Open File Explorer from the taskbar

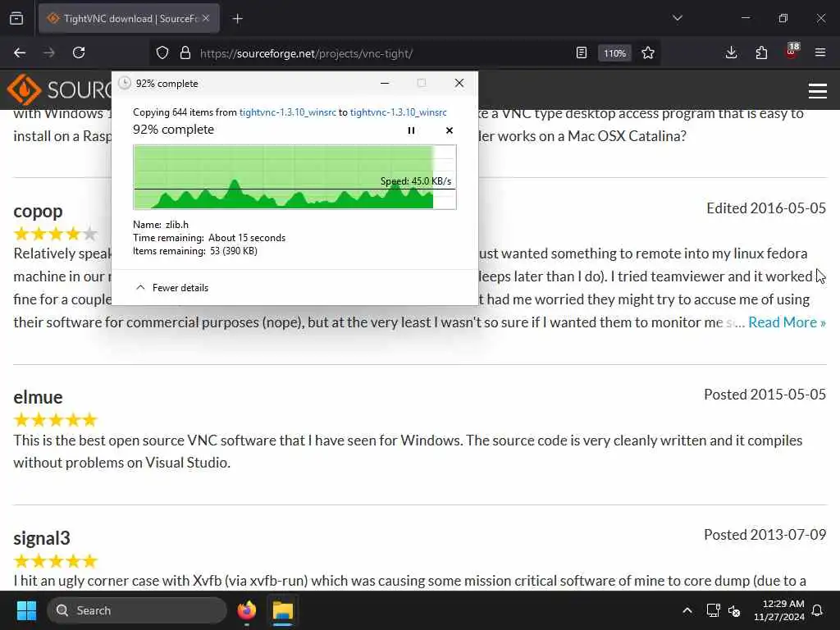tap(283, 610)
